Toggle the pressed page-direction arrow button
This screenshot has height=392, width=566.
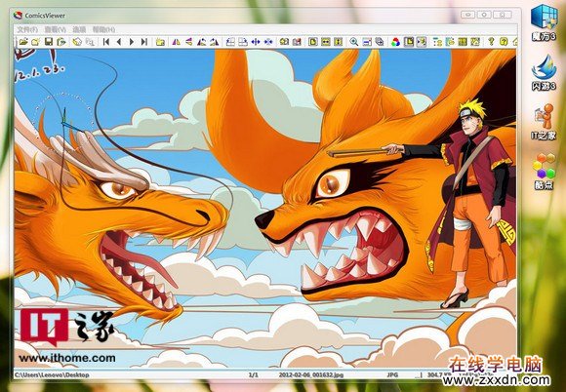tap(421, 42)
